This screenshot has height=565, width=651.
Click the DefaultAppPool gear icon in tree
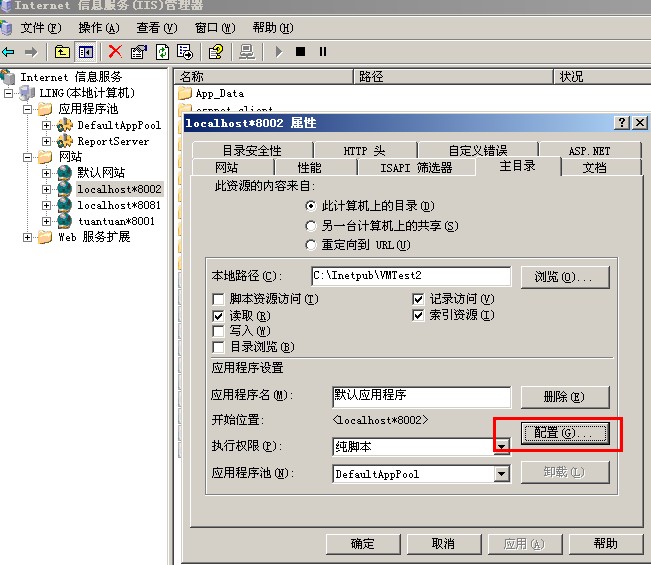(x=65, y=125)
